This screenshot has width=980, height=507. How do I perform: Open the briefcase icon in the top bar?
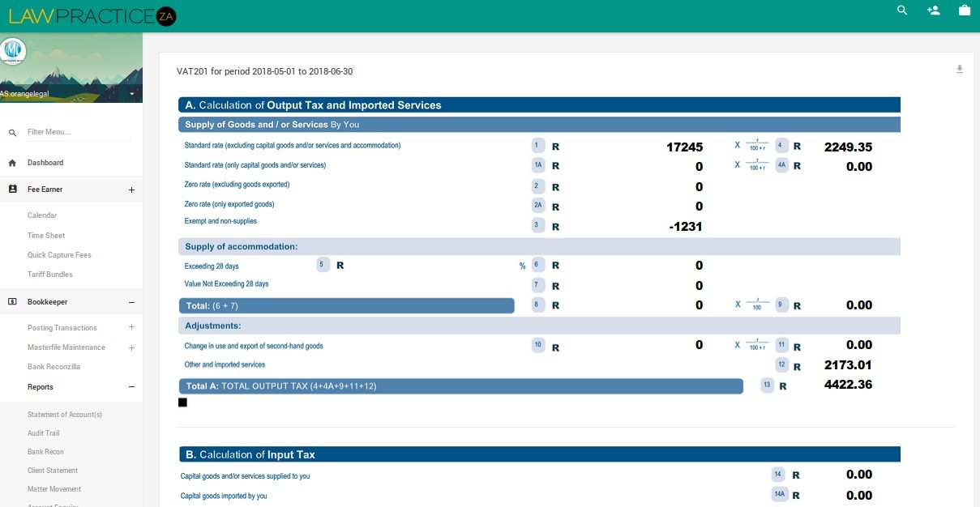964,11
